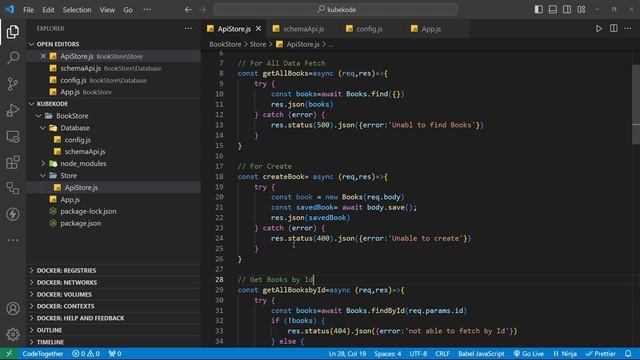Open App.js under BookStore tree

114,199
